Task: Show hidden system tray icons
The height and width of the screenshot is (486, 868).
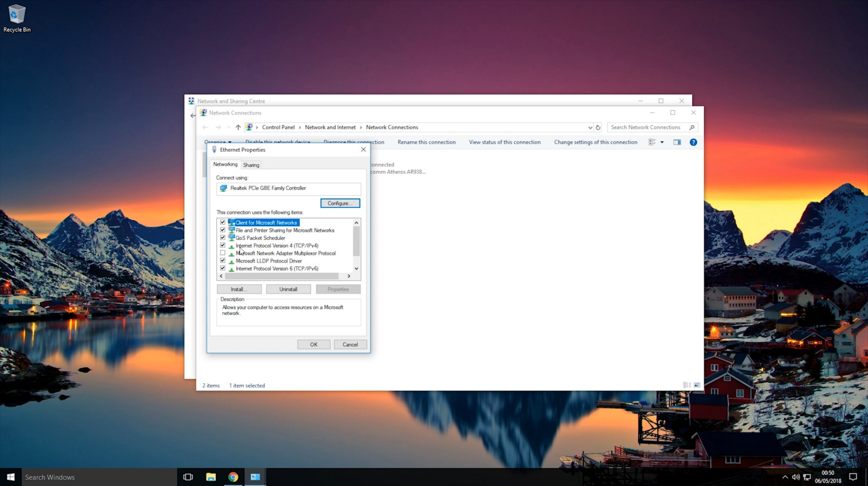Action: (x=785, y=477)
